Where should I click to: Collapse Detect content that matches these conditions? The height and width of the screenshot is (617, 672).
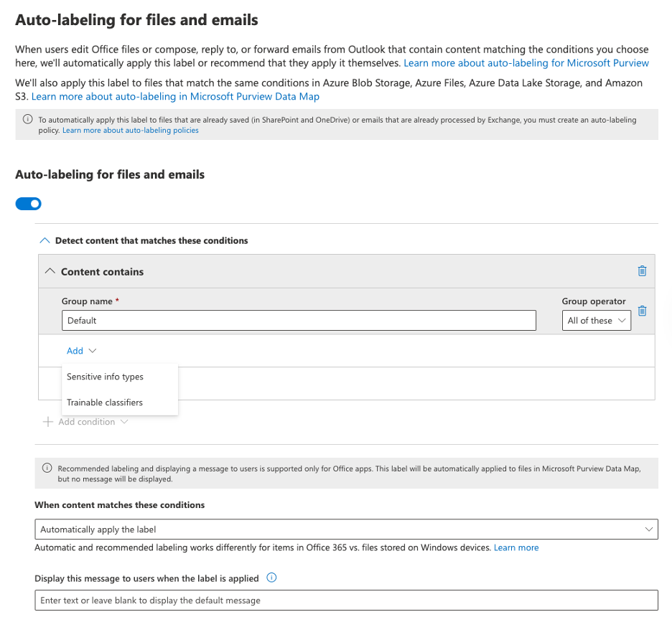[45, 241]
